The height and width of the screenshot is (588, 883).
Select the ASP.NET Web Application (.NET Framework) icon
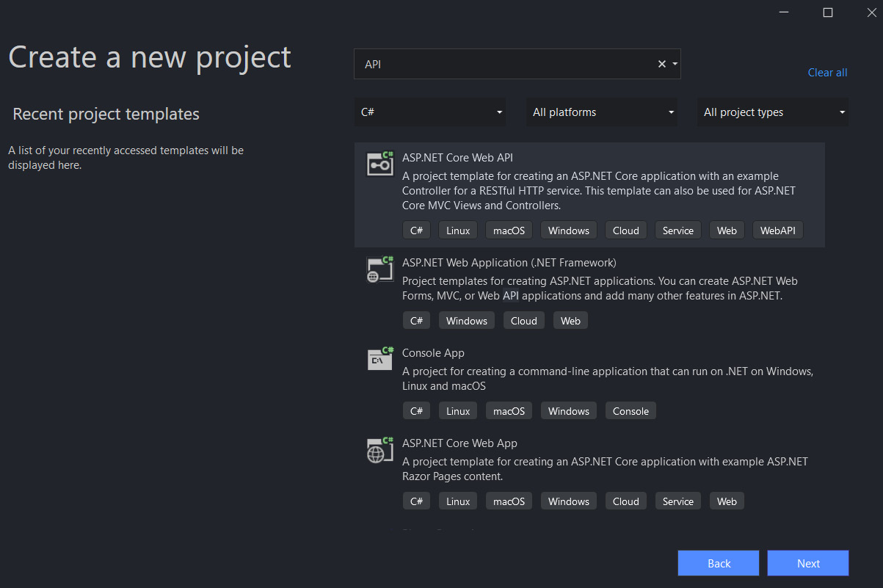[x=380, y=269]
